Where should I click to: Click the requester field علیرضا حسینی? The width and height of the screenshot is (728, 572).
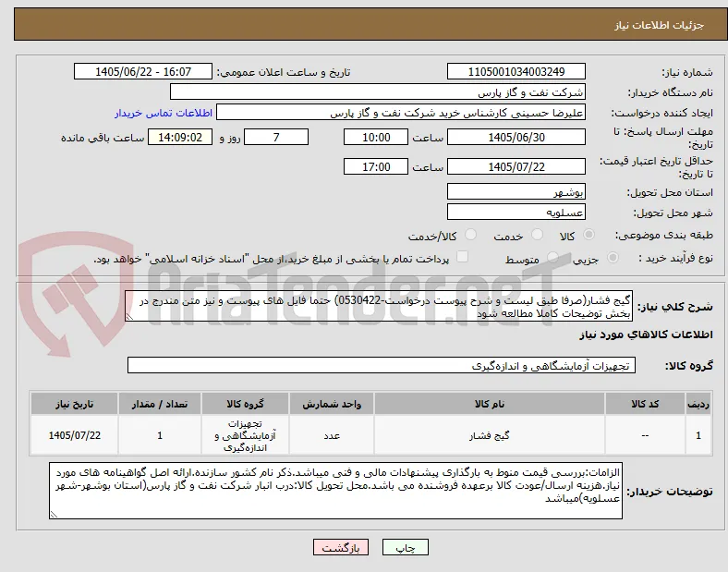point(401,113)
